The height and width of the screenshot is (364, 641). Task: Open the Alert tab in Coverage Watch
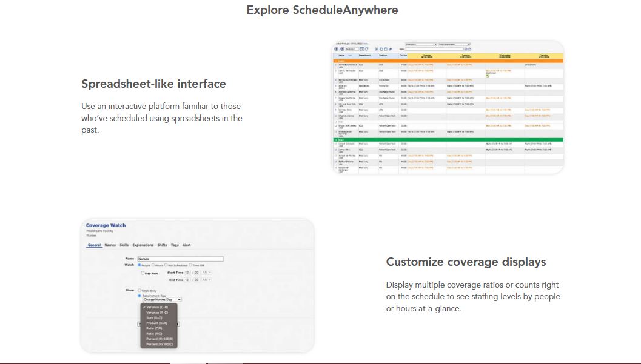[x=187, y=245]
